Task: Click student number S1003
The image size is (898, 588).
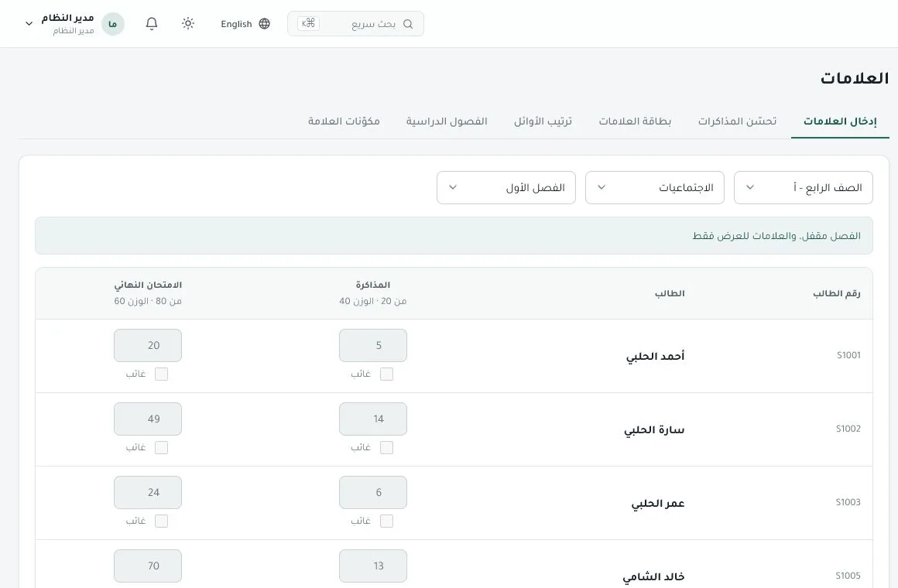Action: coord(848,502)
